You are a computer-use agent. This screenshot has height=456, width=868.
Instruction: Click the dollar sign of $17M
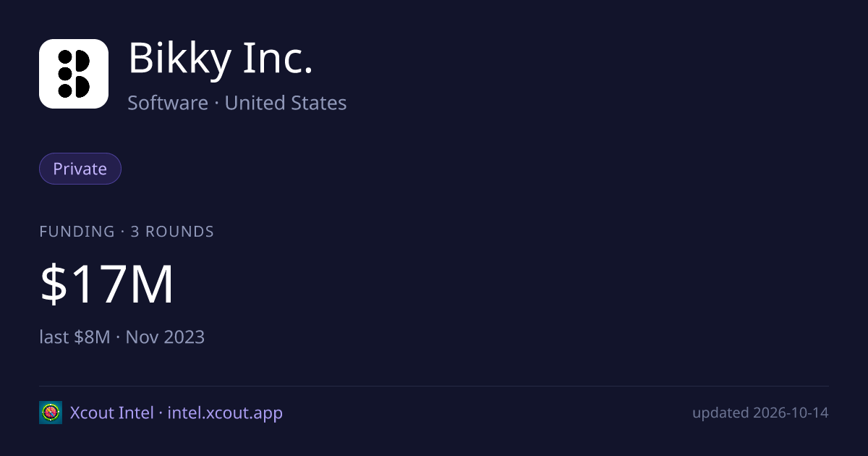point(53,285)
